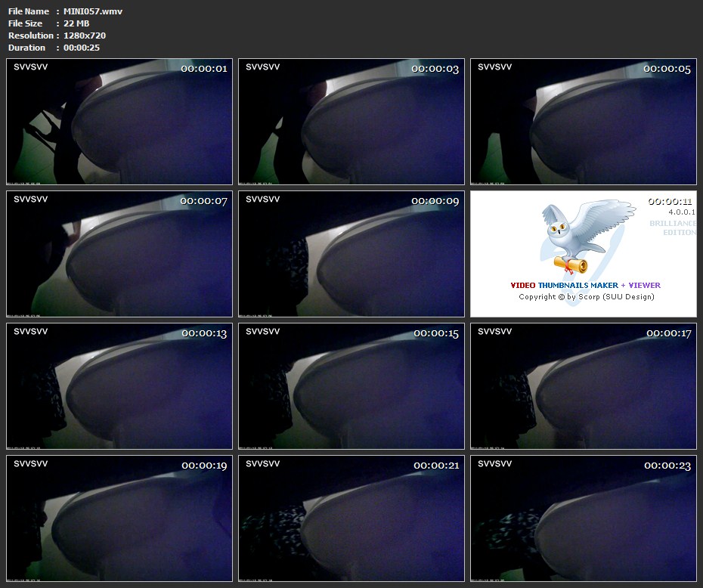Click the 22 MB file size value
The image size is (703, 588).
click(76, 23)
